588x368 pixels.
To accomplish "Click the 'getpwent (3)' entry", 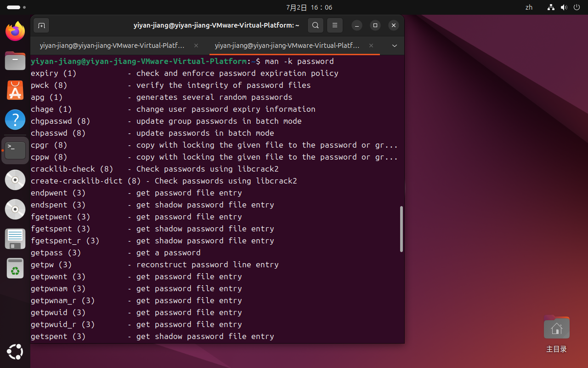I will click(58, 276).
